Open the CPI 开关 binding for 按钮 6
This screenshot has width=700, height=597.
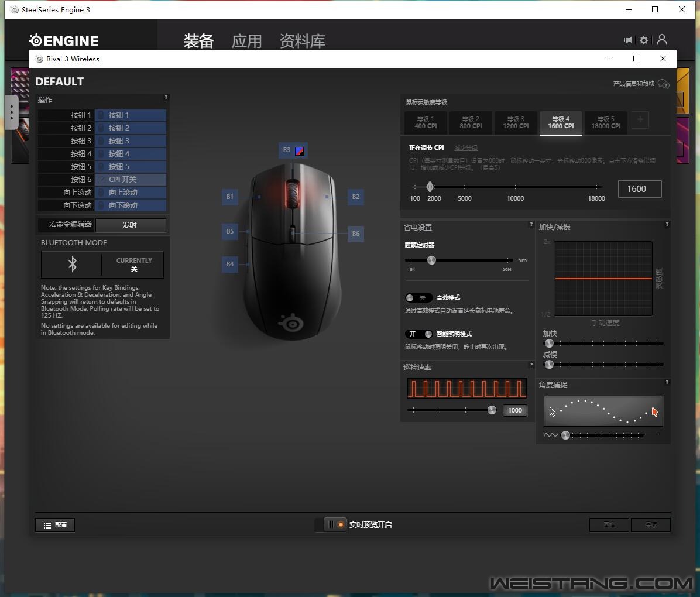pos(131,180)
